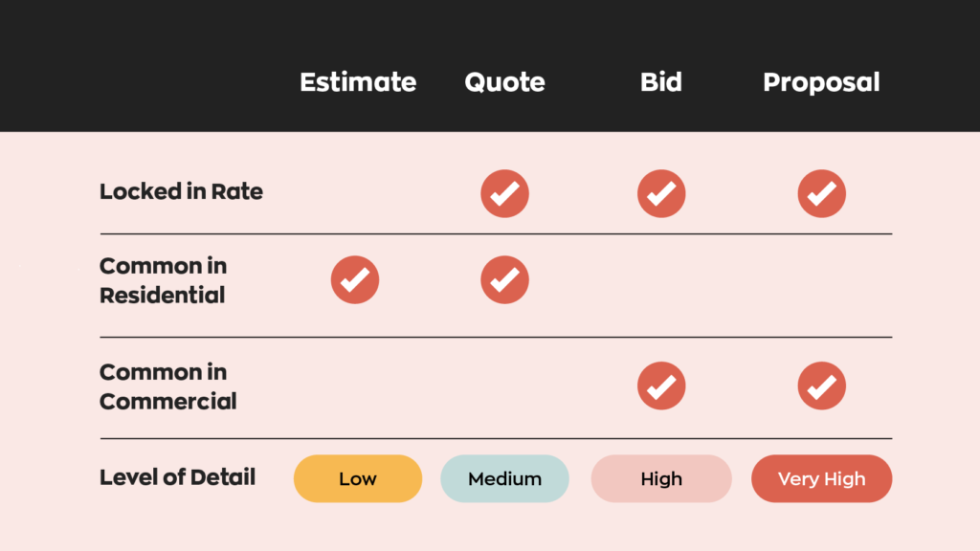This screenshot has width=980, height=551.
Task: Click the Quote checkmark for Common in Residential
Action: 504,280
